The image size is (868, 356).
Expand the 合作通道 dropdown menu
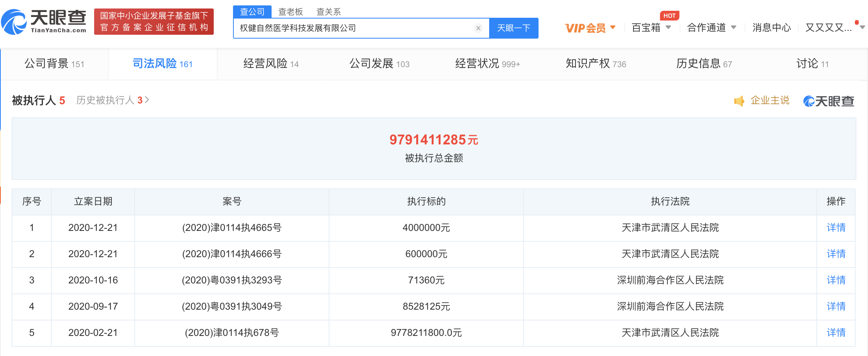733,27
